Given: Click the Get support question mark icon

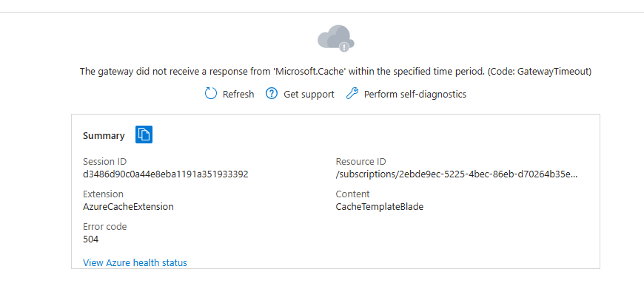Looking at the screenshot, I should (272, 94).
